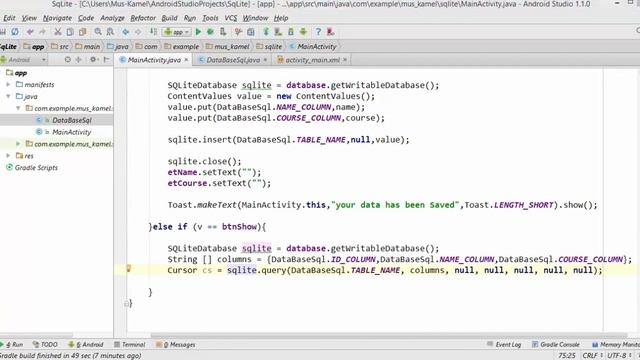Open the Edit menu

point(9,18)
